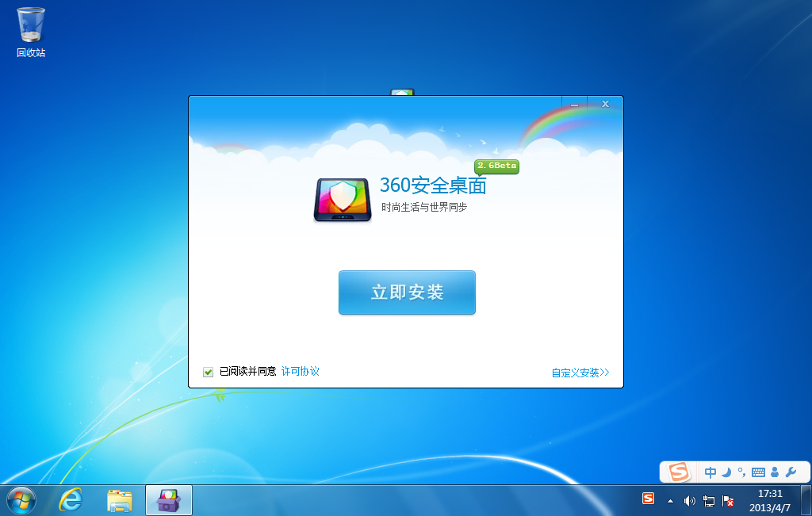The width and height of the screenshot is (812, 516).
Task: Click the 360 installer taskbar button
Action: pos(169,500)
